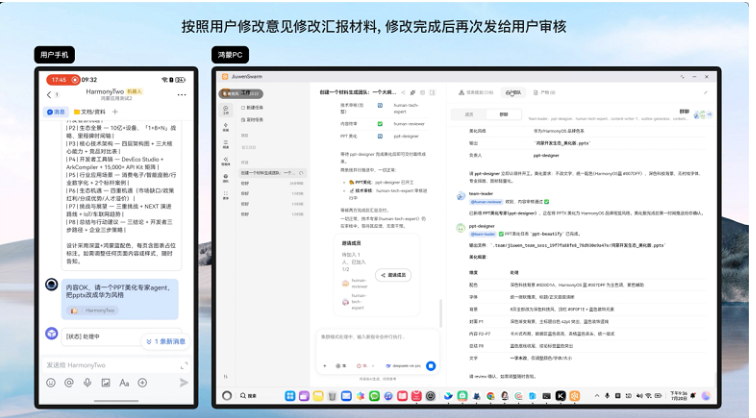Click the 邀请成员 invite button
Screen dimensions: 756x418
(393, 275)
